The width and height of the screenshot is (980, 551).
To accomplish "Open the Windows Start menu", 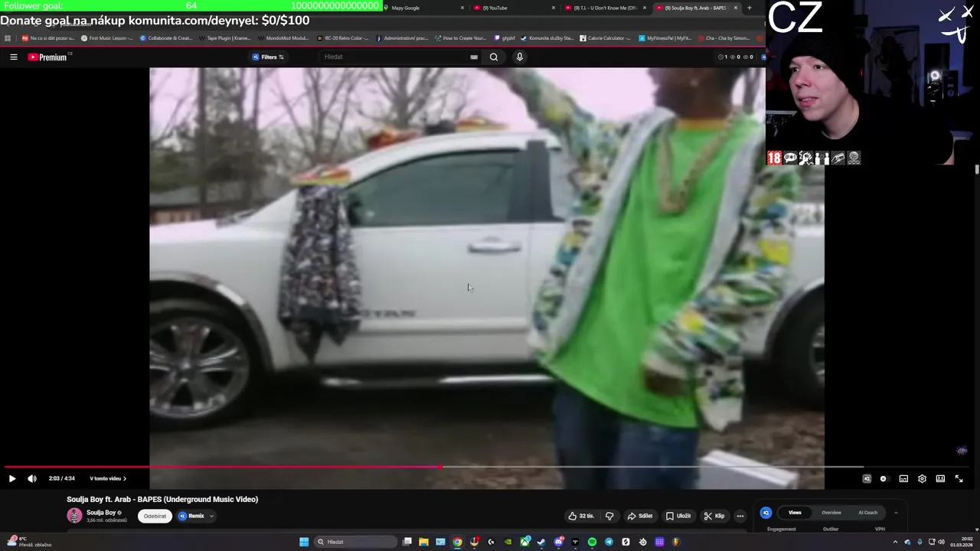I will (x=304, y=542).
